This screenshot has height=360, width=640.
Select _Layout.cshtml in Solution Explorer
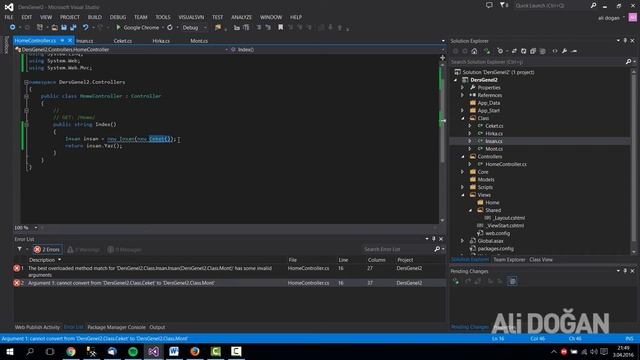(x=509, y=218)
